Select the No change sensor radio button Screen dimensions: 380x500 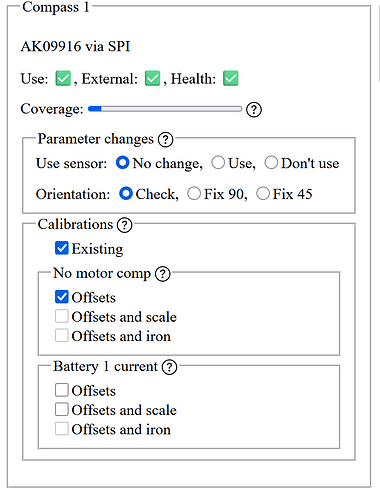coord(122,163)
